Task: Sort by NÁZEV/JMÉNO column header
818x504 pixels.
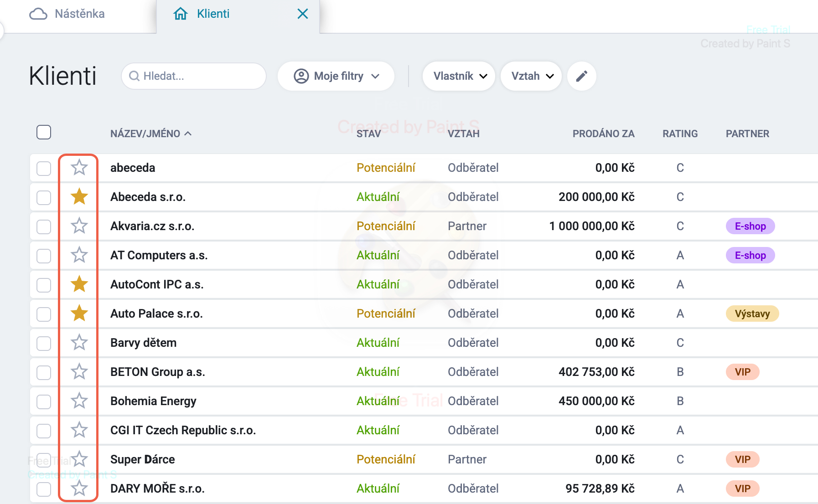Action: (x=150, y=134)
